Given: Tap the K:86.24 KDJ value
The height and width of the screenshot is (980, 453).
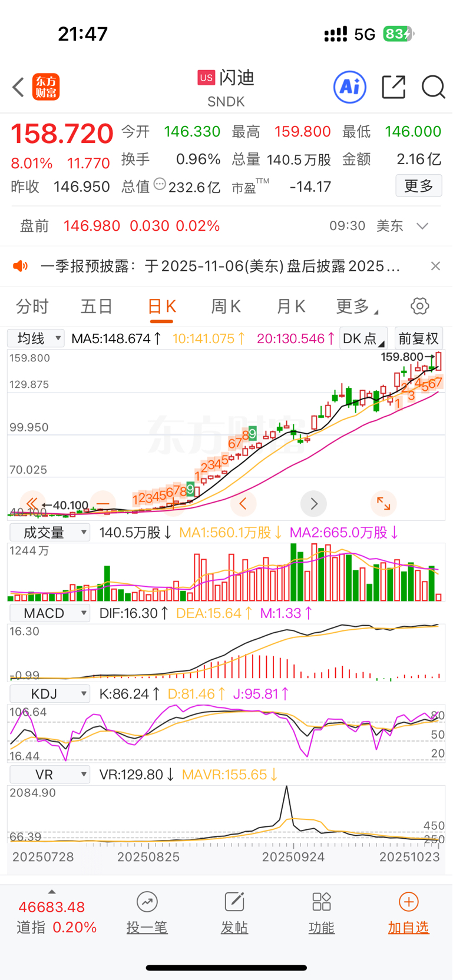Looking at the screenshot, I should (129, 694).
